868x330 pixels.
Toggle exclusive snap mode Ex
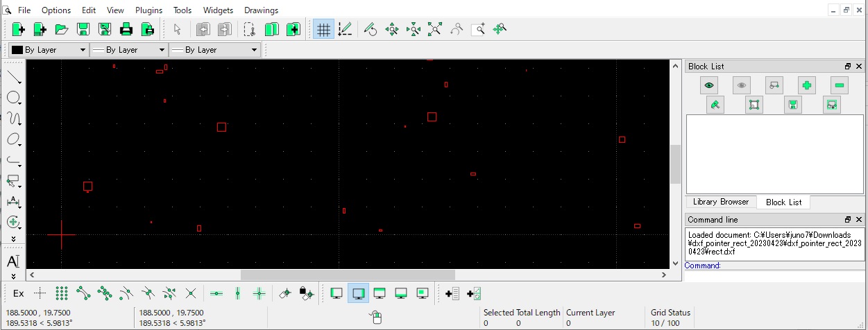click(19, 293)
